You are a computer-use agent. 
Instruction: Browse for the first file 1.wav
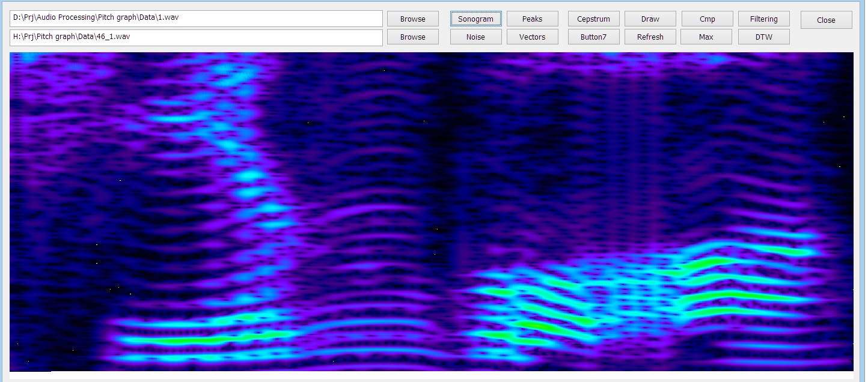[x=412, y=19]
